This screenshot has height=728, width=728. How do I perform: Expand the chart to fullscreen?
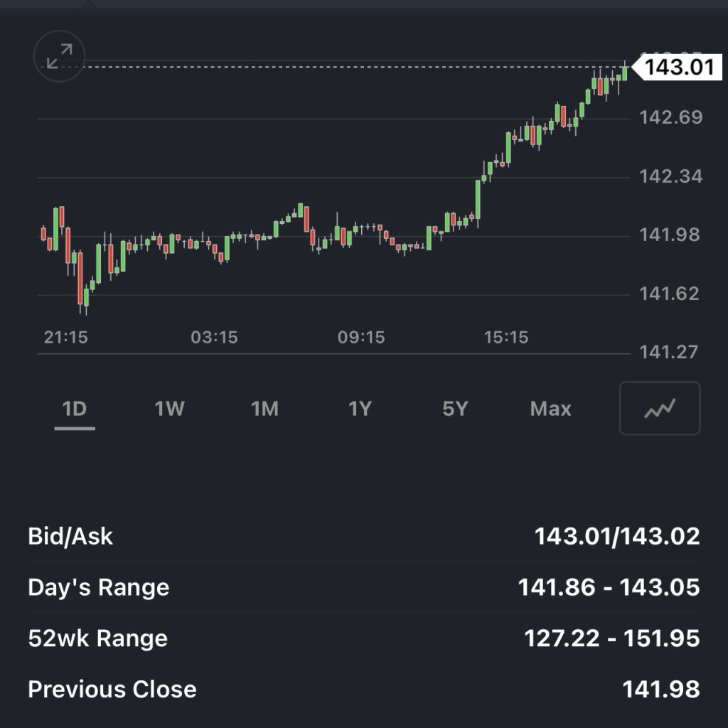(x=60, y=56)
